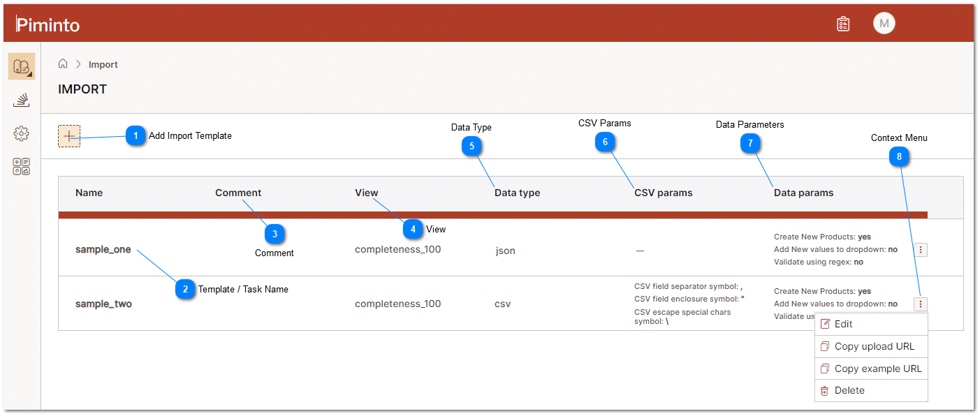
Task: Open the context menu for the sample_two row
Action: click(920, 304)
